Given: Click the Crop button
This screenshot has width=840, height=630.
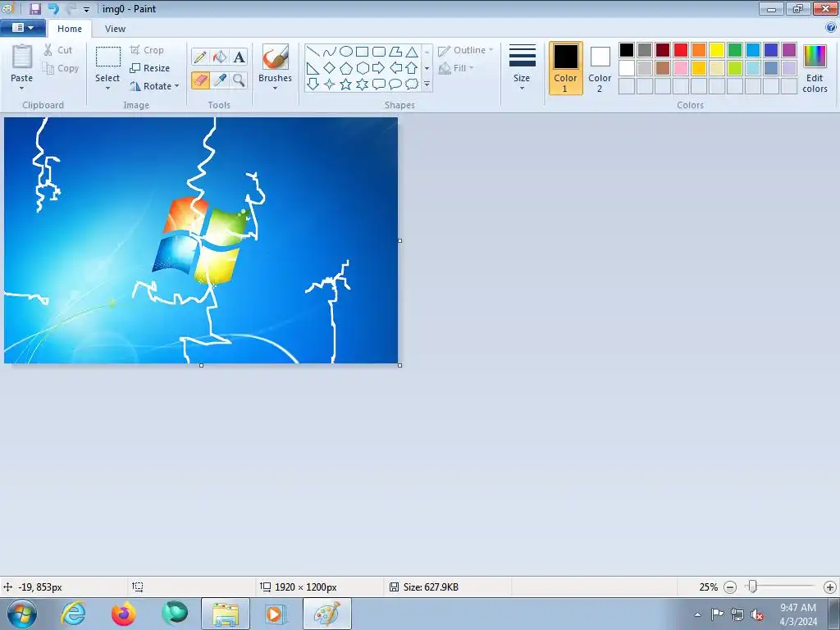Looking at the screenshot, I should [x=147, y=50].
